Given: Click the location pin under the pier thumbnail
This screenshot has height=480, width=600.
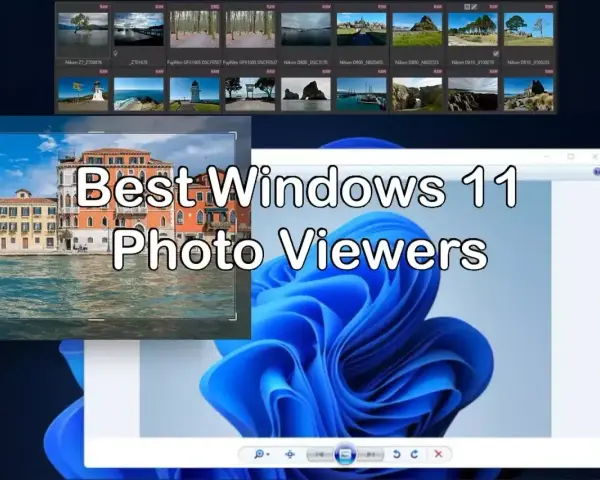Looking at the screenshot, I should 115,54.
